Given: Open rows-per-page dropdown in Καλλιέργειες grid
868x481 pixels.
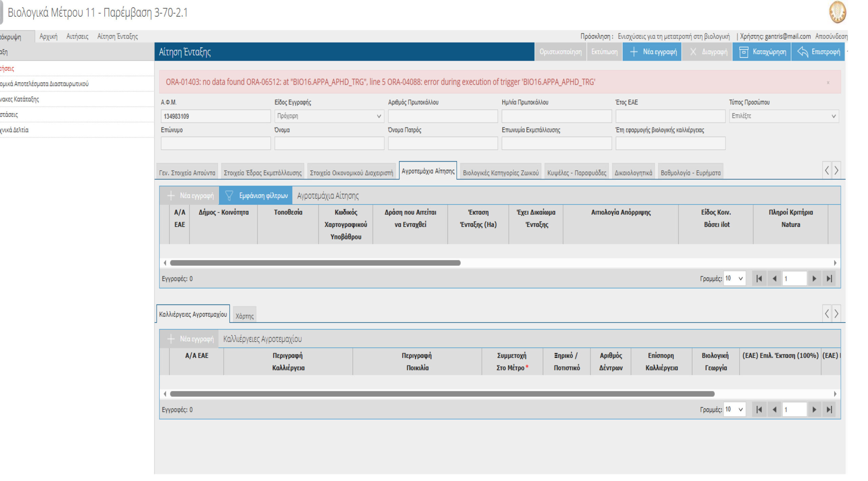Looking at the screenshot, I should click(734, 409).
